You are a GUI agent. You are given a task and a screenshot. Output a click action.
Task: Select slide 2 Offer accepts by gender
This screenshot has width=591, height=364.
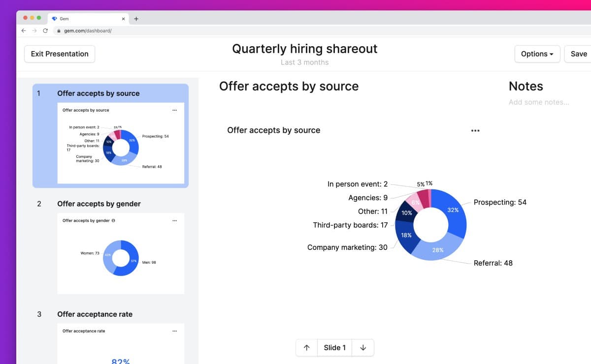[98, 204]
